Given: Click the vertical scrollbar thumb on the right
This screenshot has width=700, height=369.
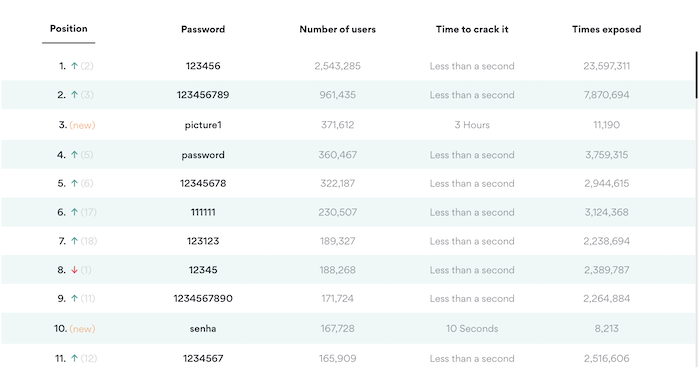Looking at the screenshot, I should point(696,75).
